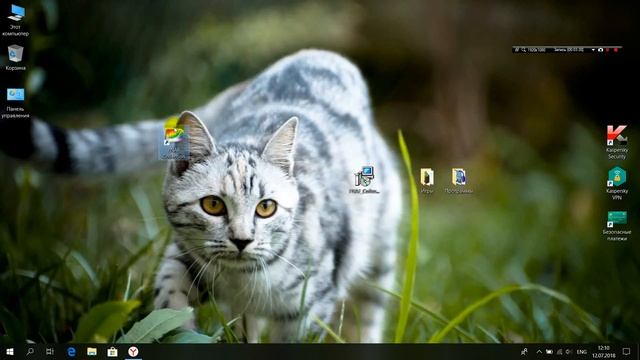The width and height of the screenshot is (640, 360).
Task: Open network status icon in the tray
Action: [x=559, y=351]
